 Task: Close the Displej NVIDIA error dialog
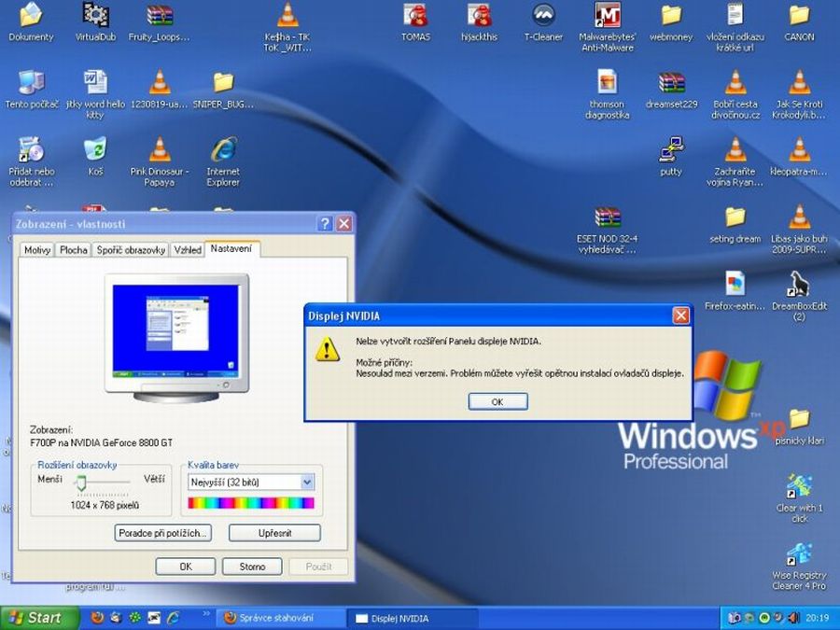coord(681,315)
